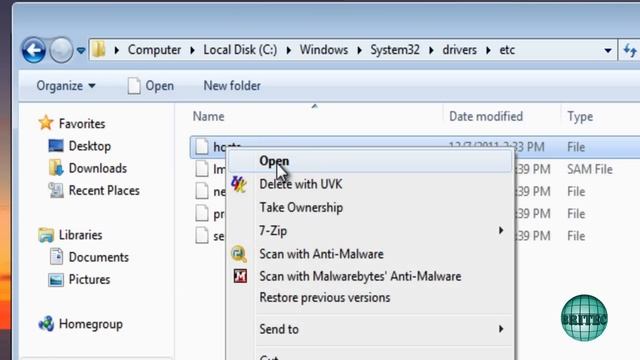Click the Refresh button beside address bar
The image size is (640, 360).
tap(630, 51)
